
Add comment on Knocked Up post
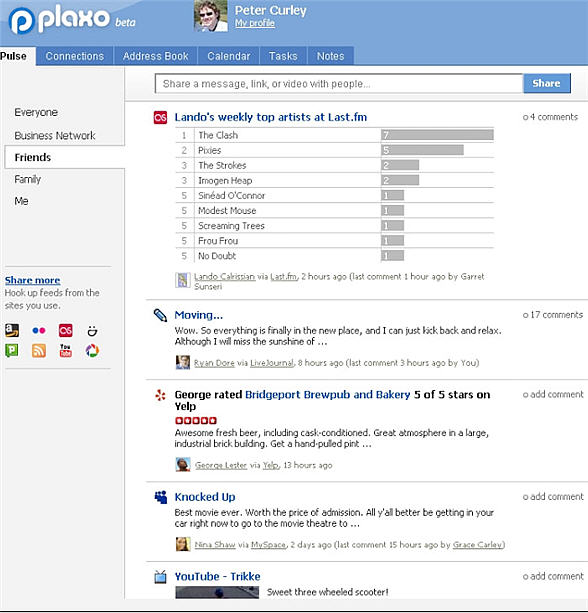click(x=553, y=496)
